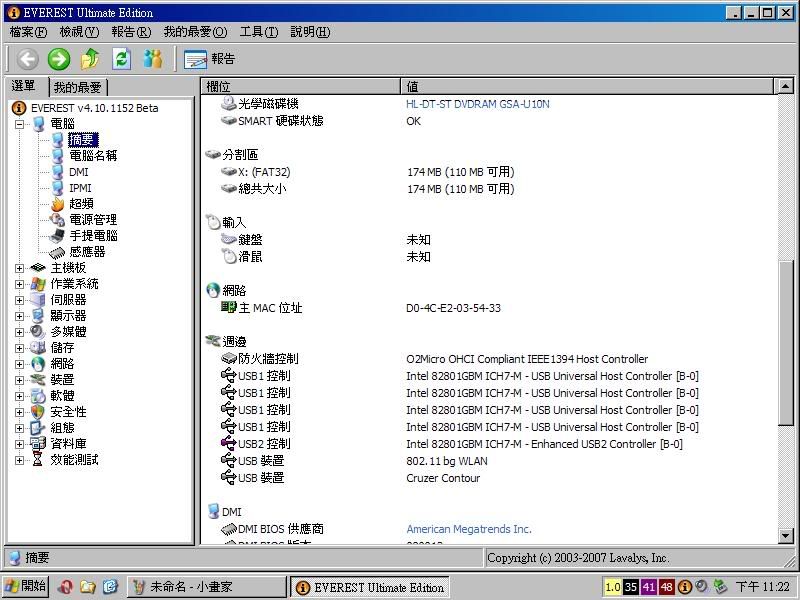Open the 說明(H) menu
This screenshot has width=800, height=600.
coord(310,32)
